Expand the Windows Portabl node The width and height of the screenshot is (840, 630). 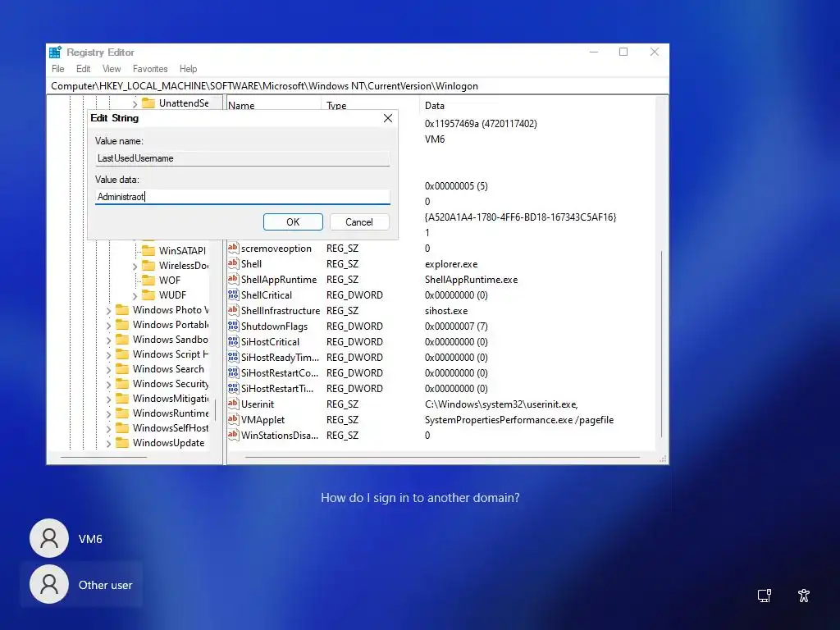(x=109, y=325)
